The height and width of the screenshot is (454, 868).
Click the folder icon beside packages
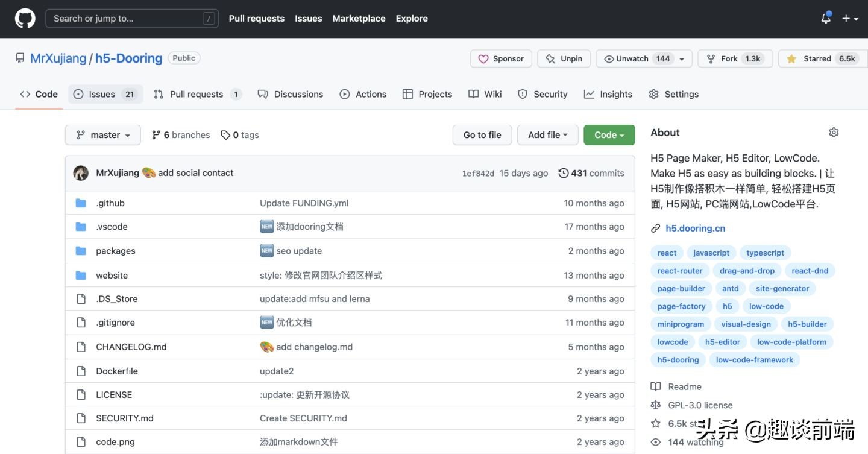pyautogui.click(x=81, y=251)
